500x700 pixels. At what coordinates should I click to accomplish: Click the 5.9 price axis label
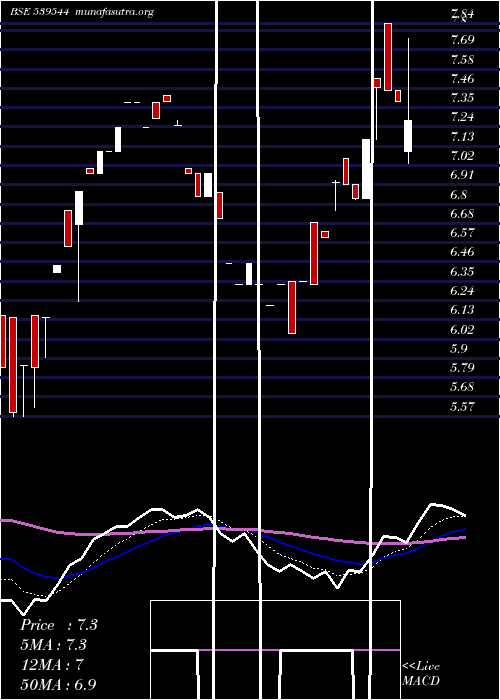click(459, 348)
